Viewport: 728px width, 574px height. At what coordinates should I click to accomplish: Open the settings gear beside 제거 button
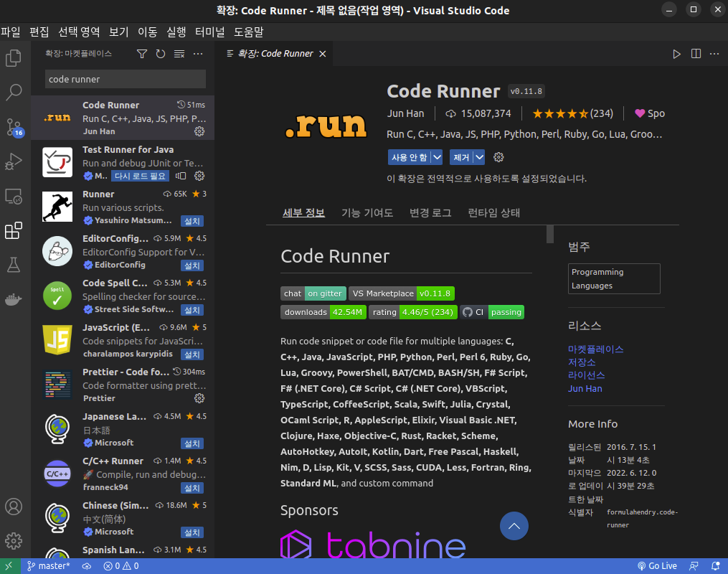(498, 157)
